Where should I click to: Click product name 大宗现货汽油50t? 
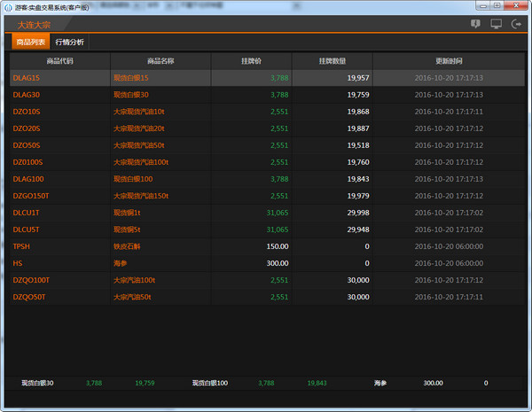(x=139, y=145)
